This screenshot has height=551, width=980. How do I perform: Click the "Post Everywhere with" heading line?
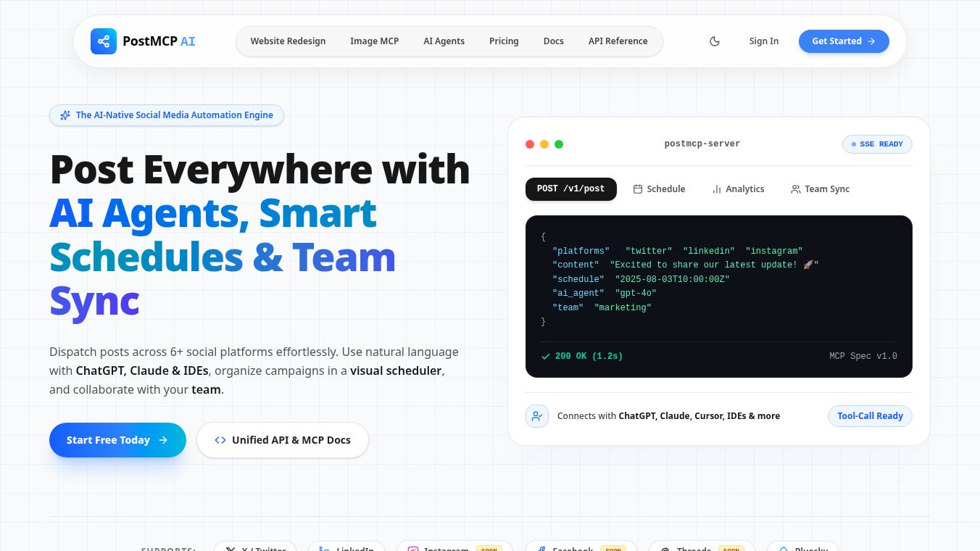(x=259, y=170)
